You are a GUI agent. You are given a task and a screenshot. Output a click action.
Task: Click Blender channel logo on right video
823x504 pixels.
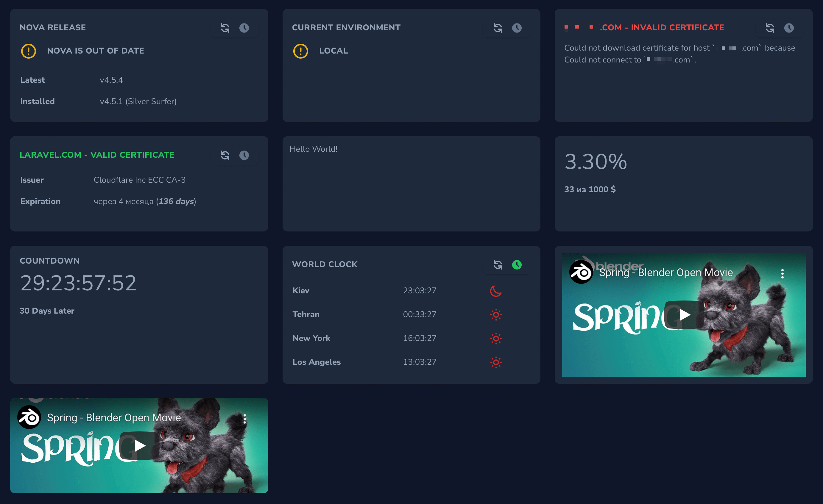581,272
